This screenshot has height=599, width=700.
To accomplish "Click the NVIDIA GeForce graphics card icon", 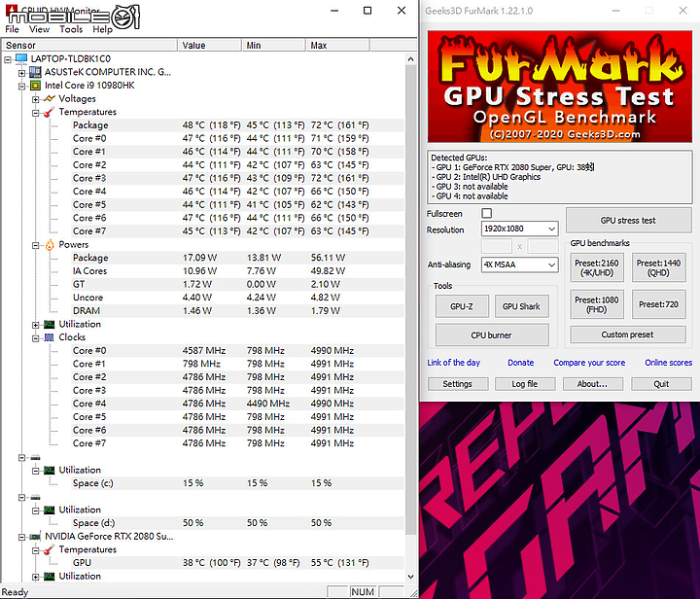I will [35, 537].
